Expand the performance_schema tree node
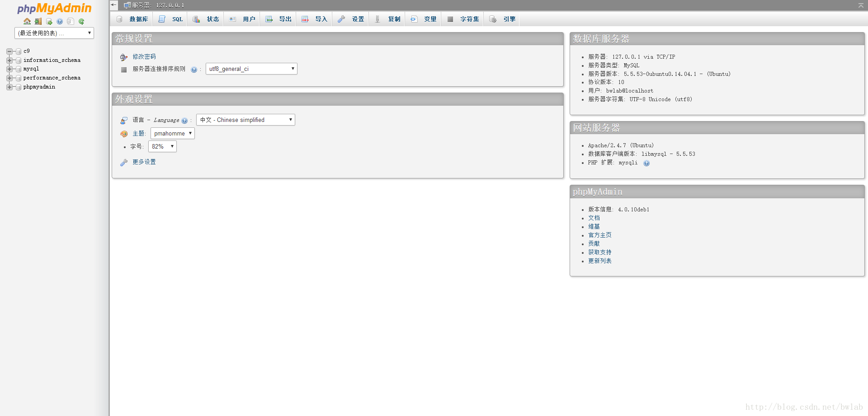Screen dimensions: 868x416 [9, 78]
